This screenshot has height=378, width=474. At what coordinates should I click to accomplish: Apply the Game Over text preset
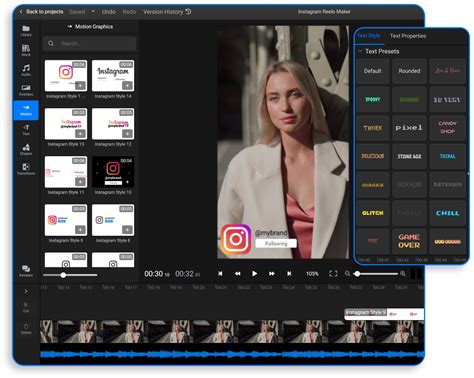point(409,241)
